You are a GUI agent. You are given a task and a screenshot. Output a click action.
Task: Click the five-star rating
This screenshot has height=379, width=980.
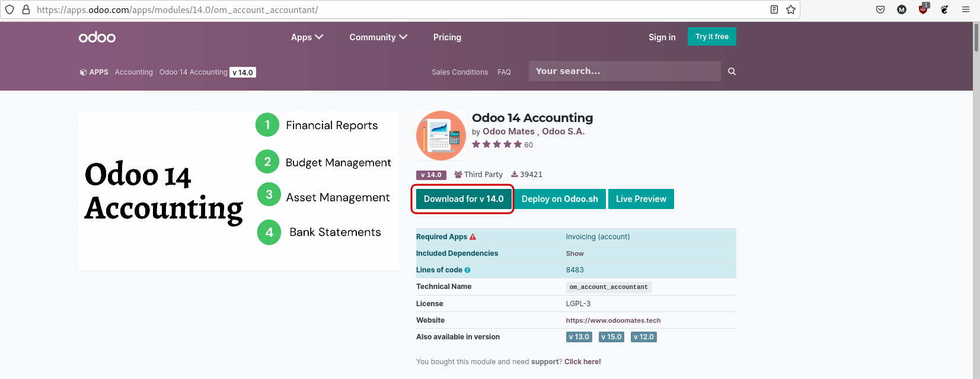(497, 144)
